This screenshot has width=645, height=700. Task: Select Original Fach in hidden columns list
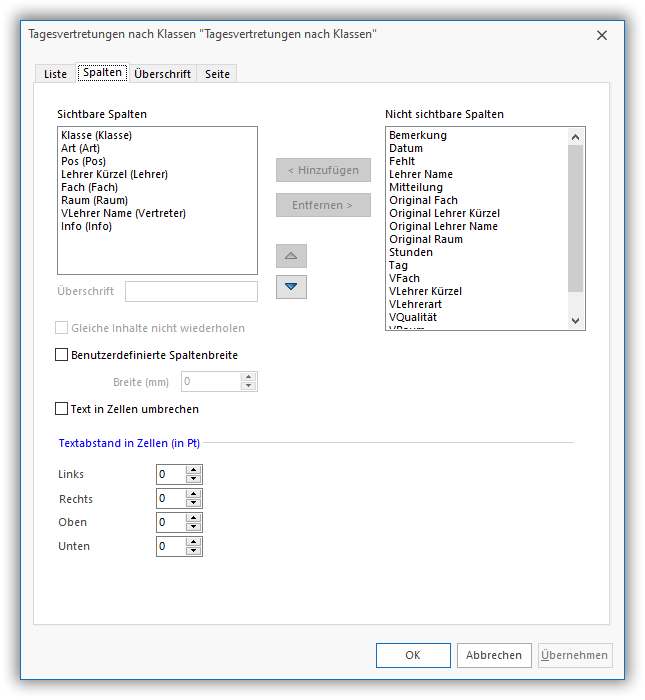(423, 200)
